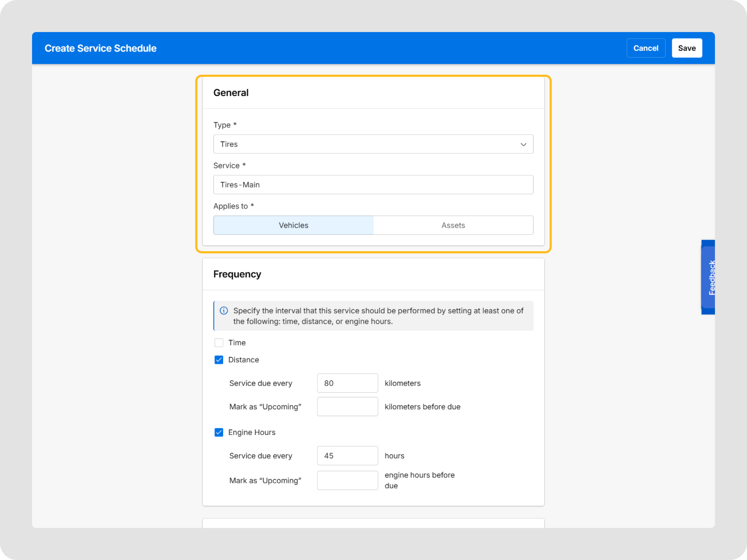The height and width of the screenshot is (560, 747).
Task: Select the Vehicles tab under Applies to
Action: tap(293, 225)
